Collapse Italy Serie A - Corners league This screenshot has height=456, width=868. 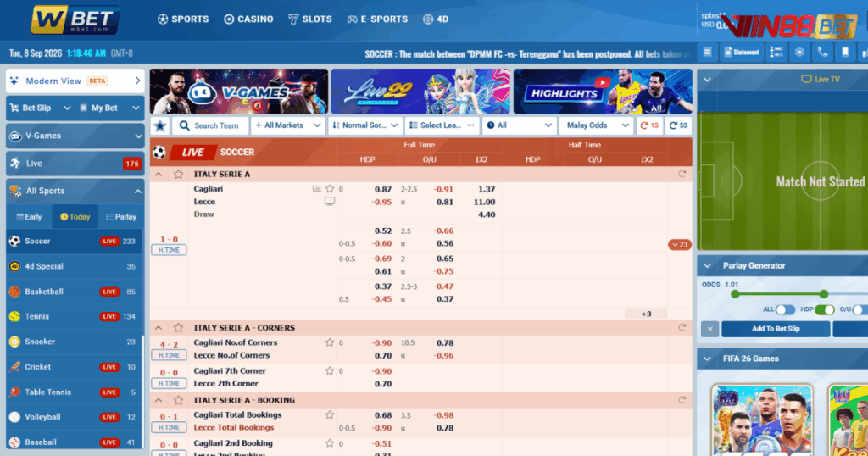coord(159,328)
